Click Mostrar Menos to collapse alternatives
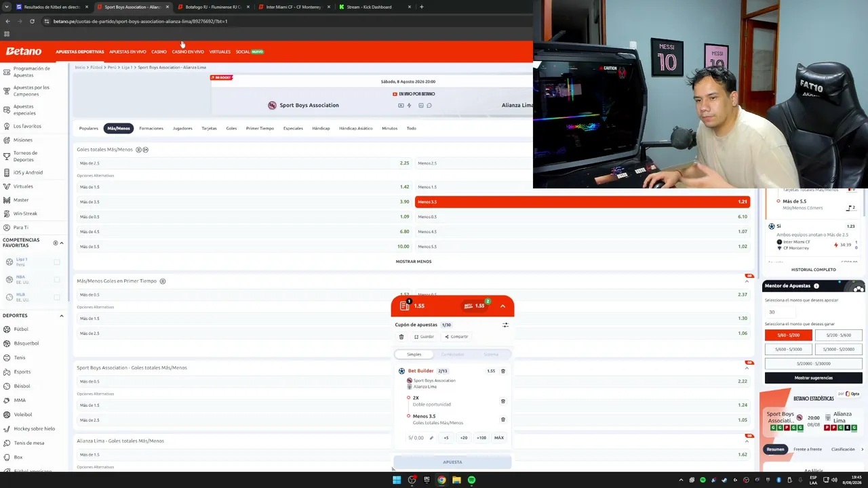Viewport: 868px width, 488px height. 414,262
